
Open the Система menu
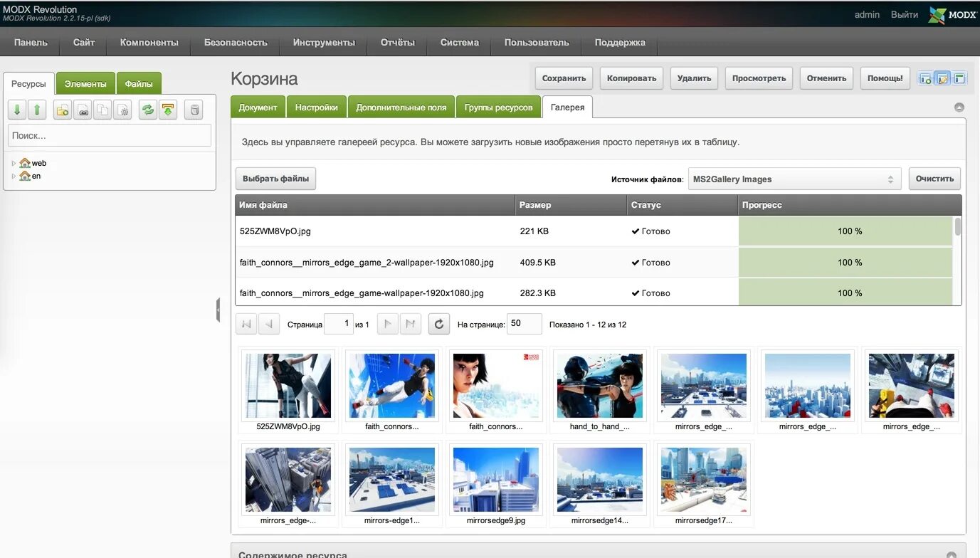point(460,42)
